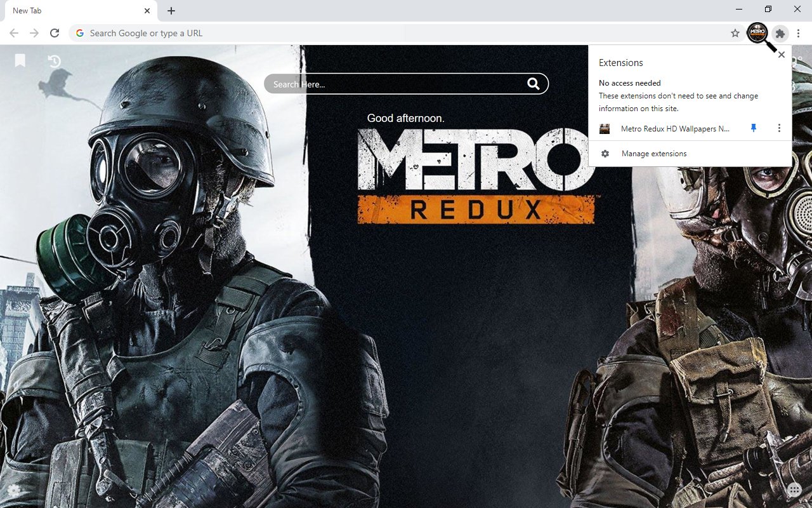The height and width of the screenshot is (508, 812).
Task: Open the settings gear in the page's bottom corner
Action: 13,490
